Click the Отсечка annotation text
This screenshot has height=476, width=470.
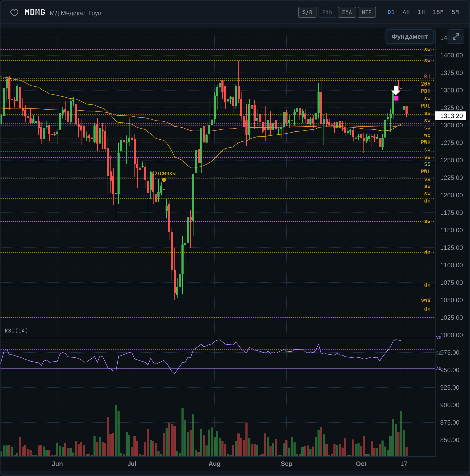pyautogui.click(x=164, y=173)
